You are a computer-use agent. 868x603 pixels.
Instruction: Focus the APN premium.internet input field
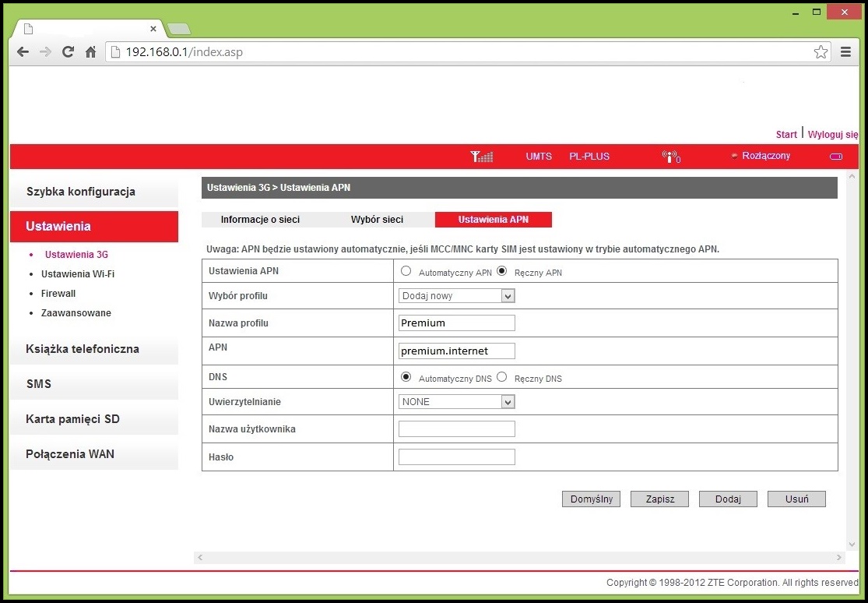457,351
